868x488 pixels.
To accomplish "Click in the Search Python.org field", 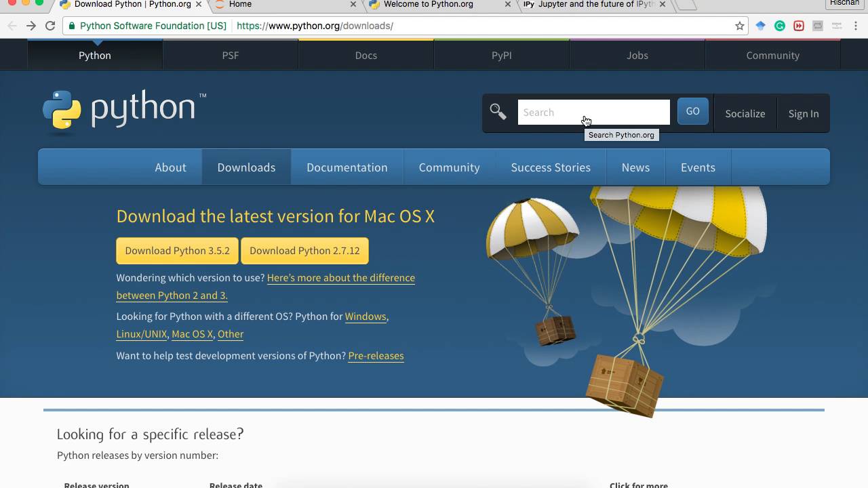I will point(594,112).
